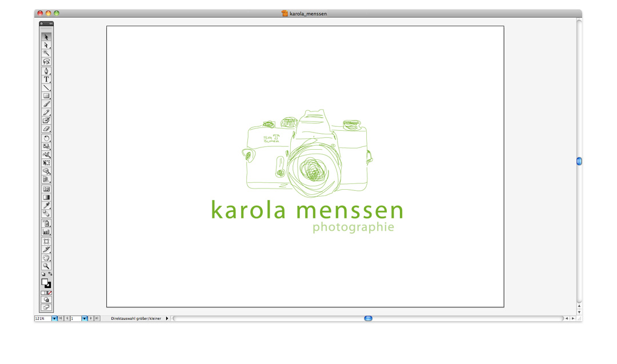Pick the Lasso tool
617x364 pixels.
(x=46, y=62)
